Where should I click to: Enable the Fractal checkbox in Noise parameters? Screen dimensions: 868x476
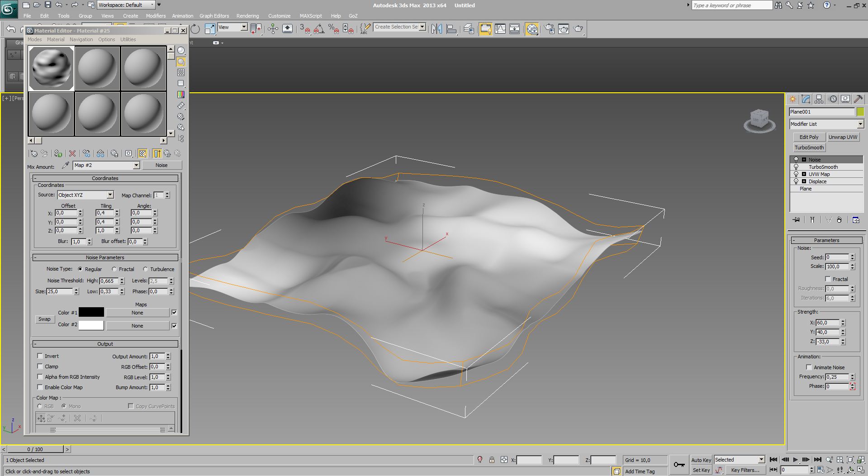[828, 279]
